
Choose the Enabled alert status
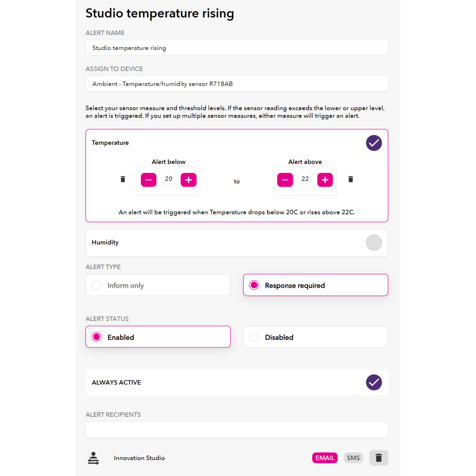(x=158, y=337)
